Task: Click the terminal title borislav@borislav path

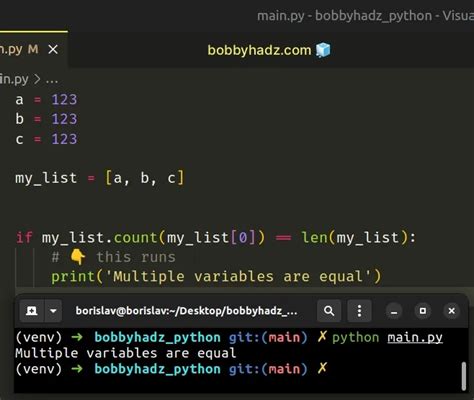Action: click(186, 311)
